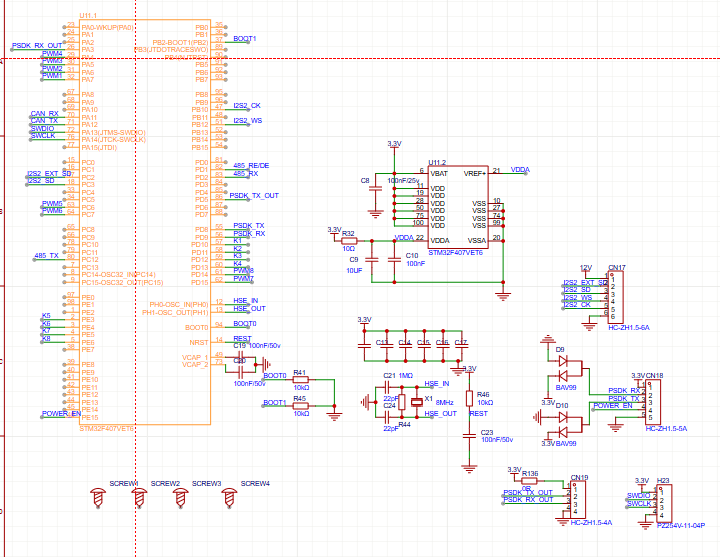Click resistor R32 symbol on VDDA line
The height and width of the screenshot is (557, 720).
click(x=349, y=241)
